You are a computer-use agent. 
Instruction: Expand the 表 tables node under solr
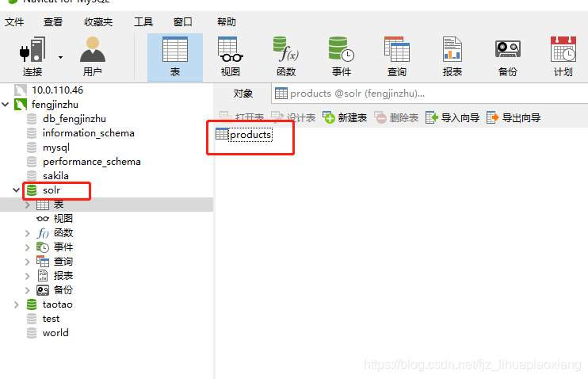pos(28,205)
